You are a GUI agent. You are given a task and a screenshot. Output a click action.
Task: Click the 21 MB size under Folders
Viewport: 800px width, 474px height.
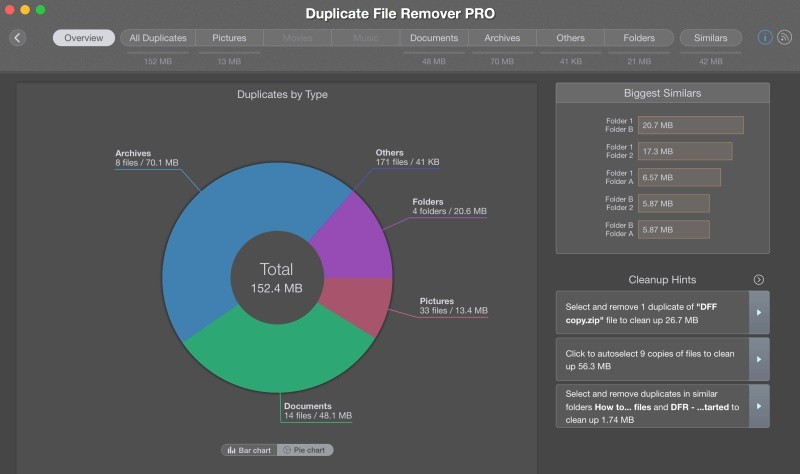click(639, 61)
